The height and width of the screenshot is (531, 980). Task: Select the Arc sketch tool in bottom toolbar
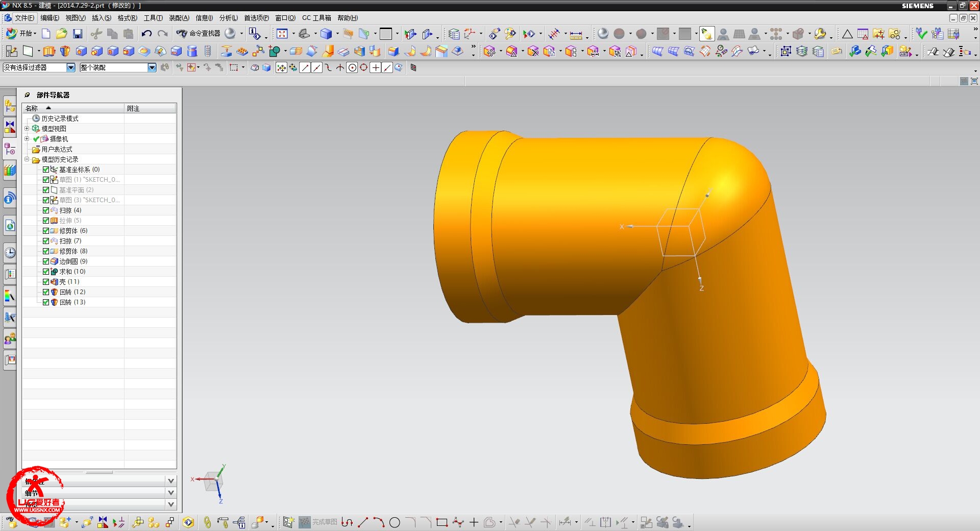[x=379, y=522]
